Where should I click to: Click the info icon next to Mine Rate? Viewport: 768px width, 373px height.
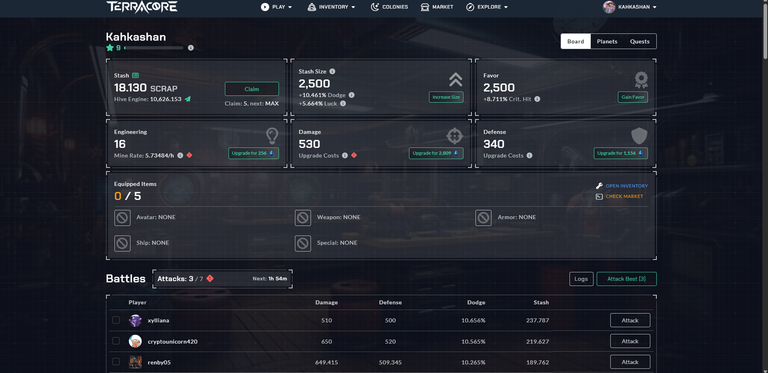pos(180,155)
